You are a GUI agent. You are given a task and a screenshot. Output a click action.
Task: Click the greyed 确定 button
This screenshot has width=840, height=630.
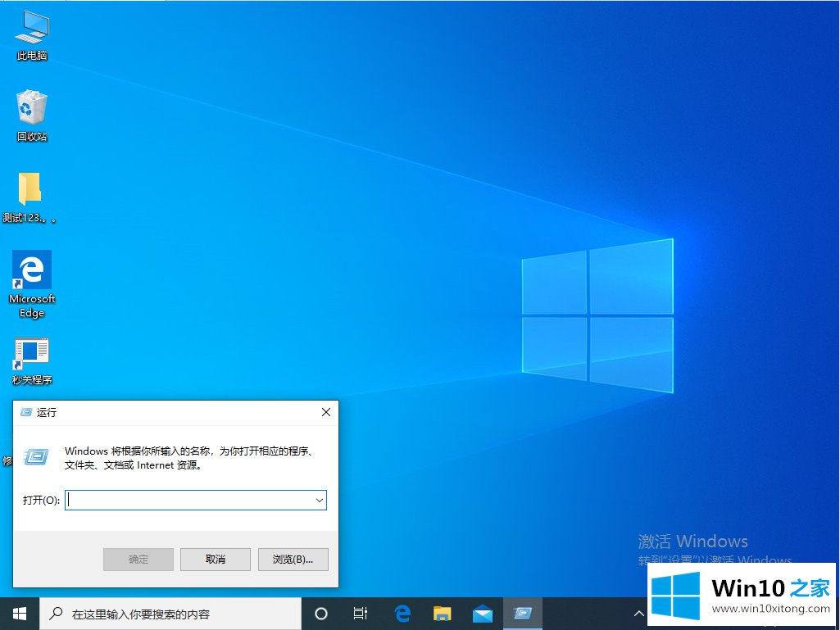point(138,560)
